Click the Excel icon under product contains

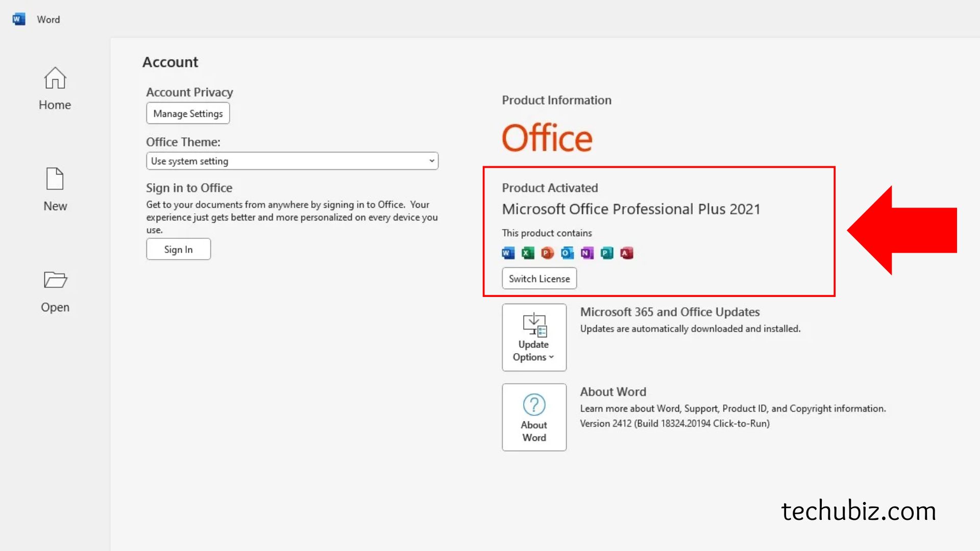tap(528, 253)
